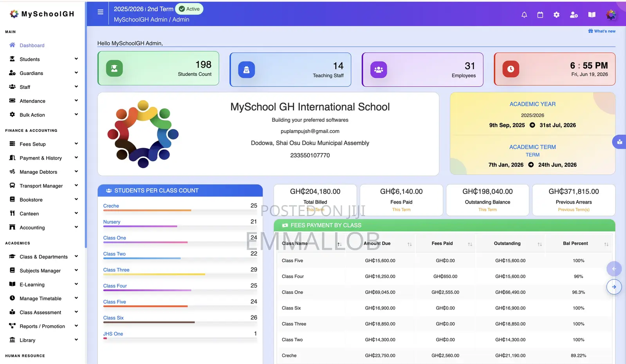Expand the Fees Setup menu chevron
626x364 pixels.
(76, 144)
